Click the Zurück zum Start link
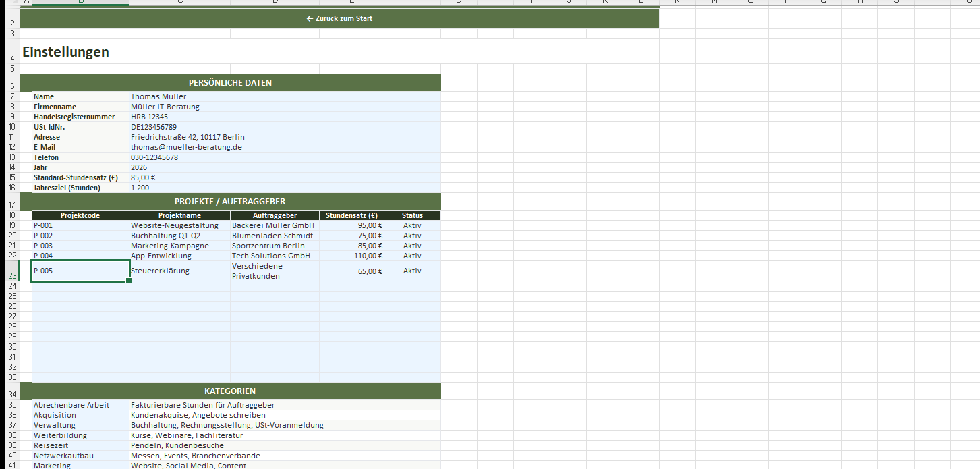Viewport: 980px width, 469px height. coord(339,18)
